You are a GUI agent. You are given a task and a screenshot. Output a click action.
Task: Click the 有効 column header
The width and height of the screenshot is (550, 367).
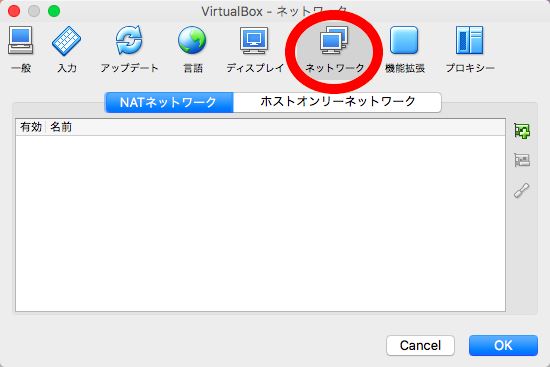pyautogui.click(x=31, y=127)
